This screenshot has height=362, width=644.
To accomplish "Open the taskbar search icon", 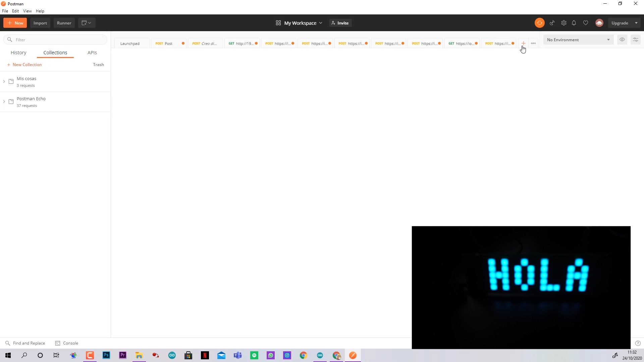I will [x=24, y=355].
